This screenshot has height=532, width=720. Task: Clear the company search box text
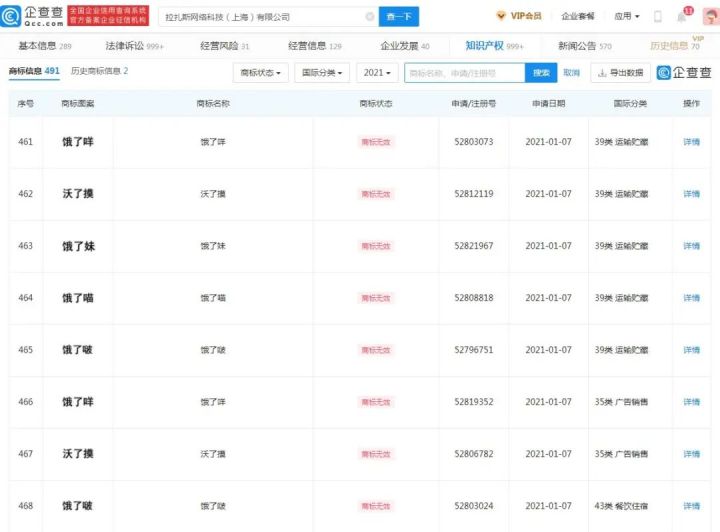pos(369,17)
